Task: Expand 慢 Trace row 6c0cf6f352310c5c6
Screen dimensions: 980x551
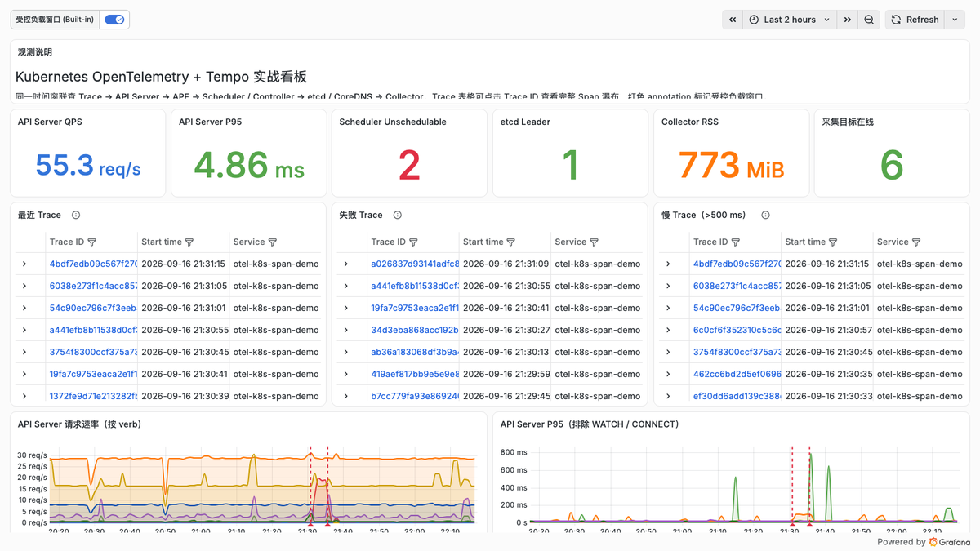Action: 668,331
